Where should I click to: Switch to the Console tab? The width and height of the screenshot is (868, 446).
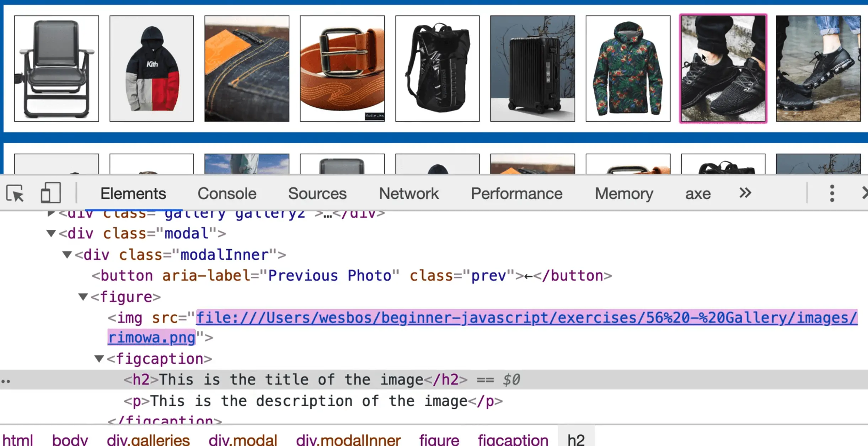click(227, 194)
